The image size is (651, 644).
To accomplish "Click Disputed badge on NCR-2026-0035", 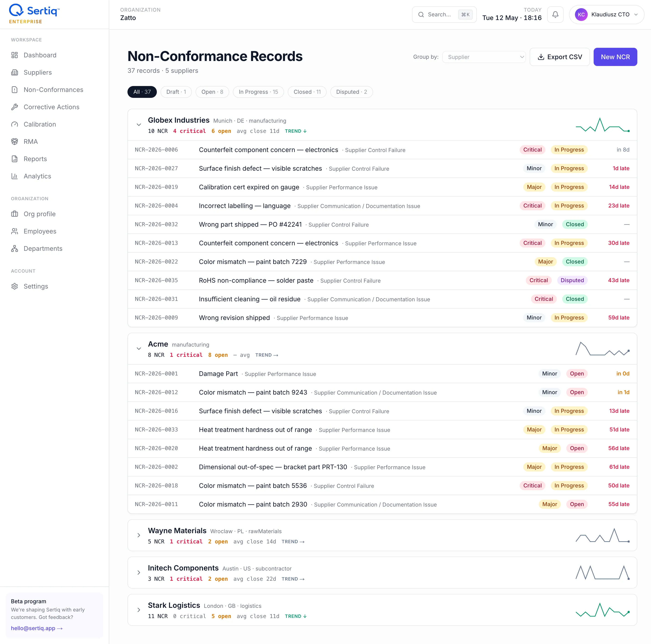I will click(572, 280).
